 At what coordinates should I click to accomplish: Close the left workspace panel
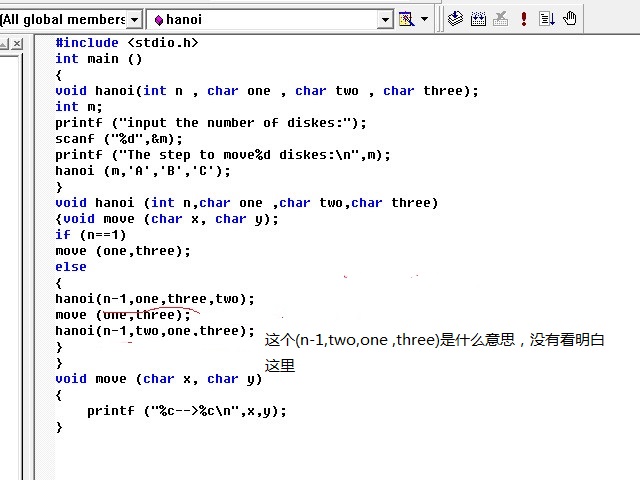point(17,43)
